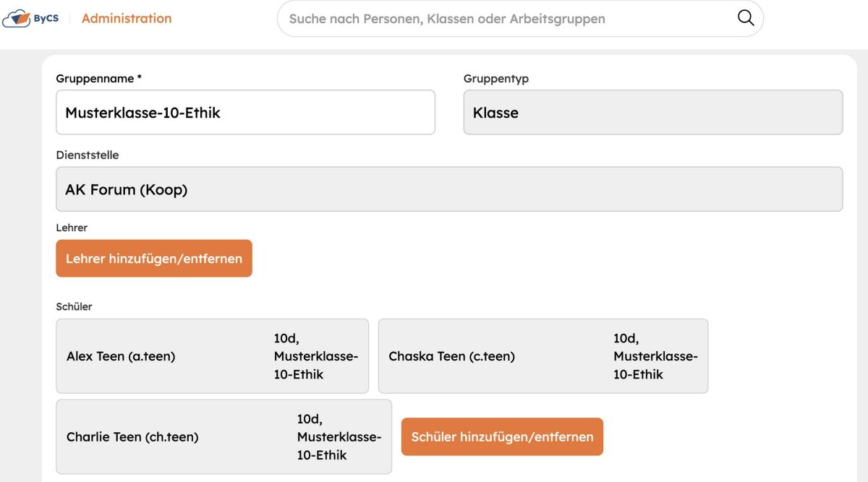The width and height of the screenshot is (868, 482).
Task: Click the class list text in Charlie Teen's card
Action: pyautogui.click(x=339, y=437)
